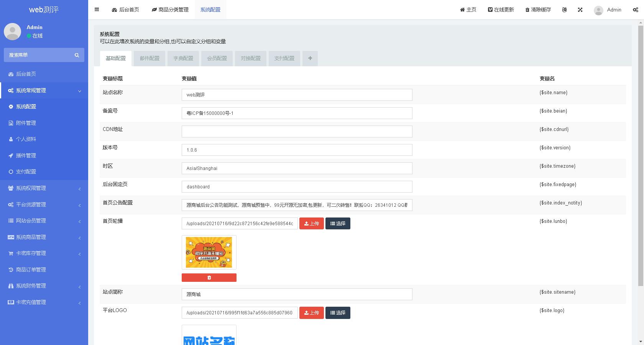This screenshot has width=644, height=345.
Task: Expand the 网站会员管理 sidebar group
Action: 44,221
